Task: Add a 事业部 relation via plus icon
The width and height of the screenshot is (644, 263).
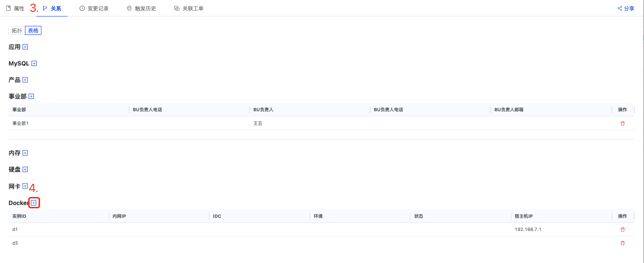Action: pyautogui.click(x=31, y=97)
